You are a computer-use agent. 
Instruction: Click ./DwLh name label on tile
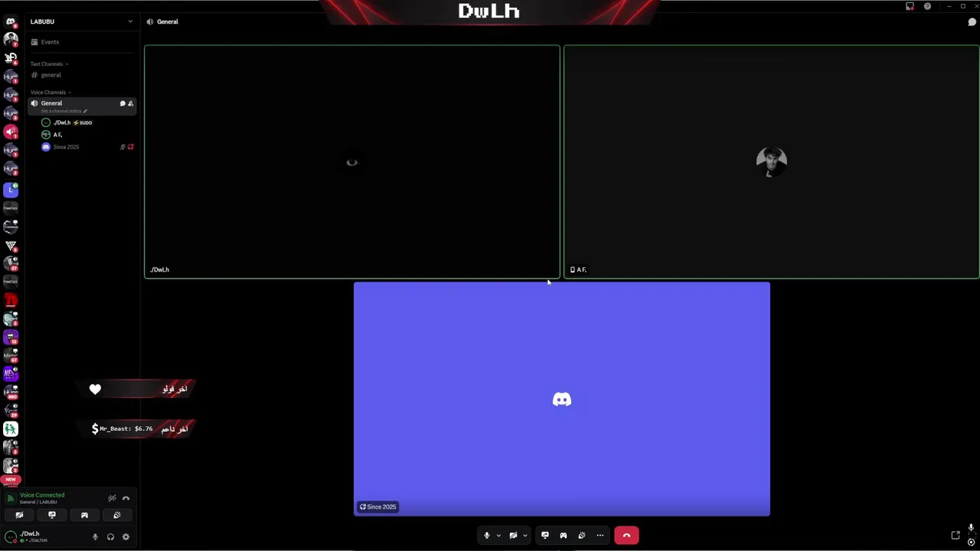click(159, 269)
